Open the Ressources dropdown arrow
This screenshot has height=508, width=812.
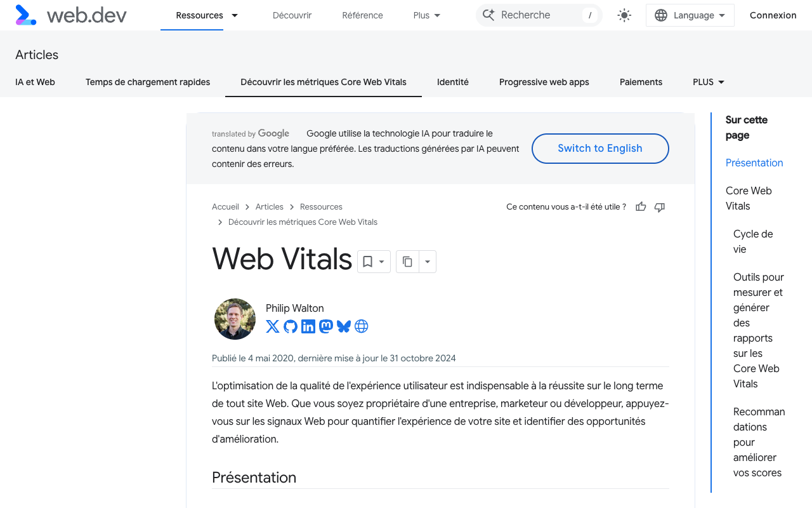point(235,15)
